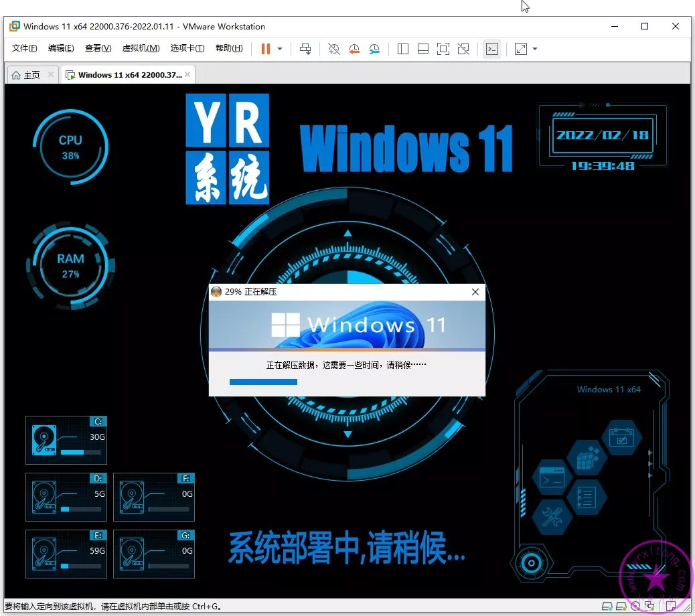Image resolution: width=695 pixels, height=616 pixels.
Task: Expand the stretch guest dropdown arrow
Action: pos(535,49)
